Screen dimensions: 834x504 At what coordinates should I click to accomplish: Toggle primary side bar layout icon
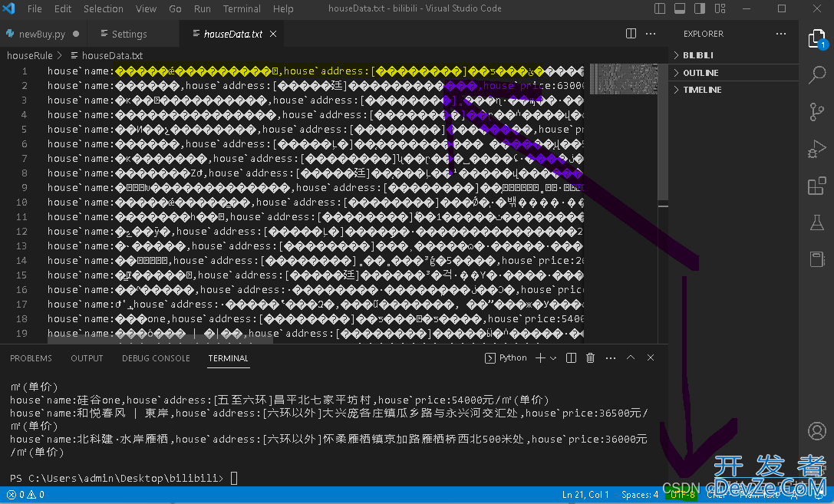pyautogui.click(x=660, y=8)
